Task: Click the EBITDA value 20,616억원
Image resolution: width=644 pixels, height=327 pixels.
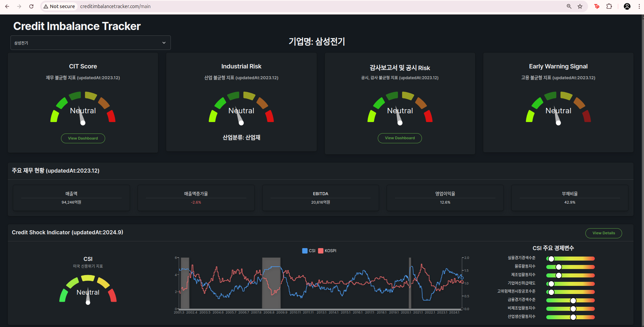Action: coord(320,202)
